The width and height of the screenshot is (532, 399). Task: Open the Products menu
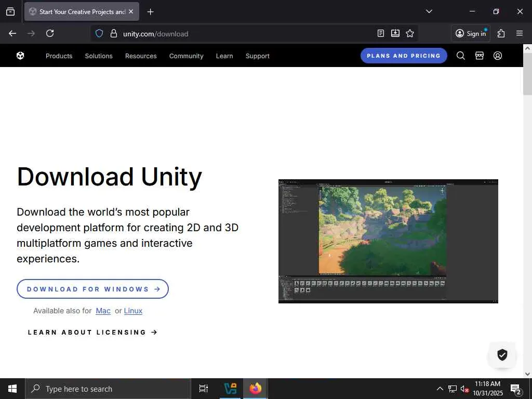(x=59, y=56)
